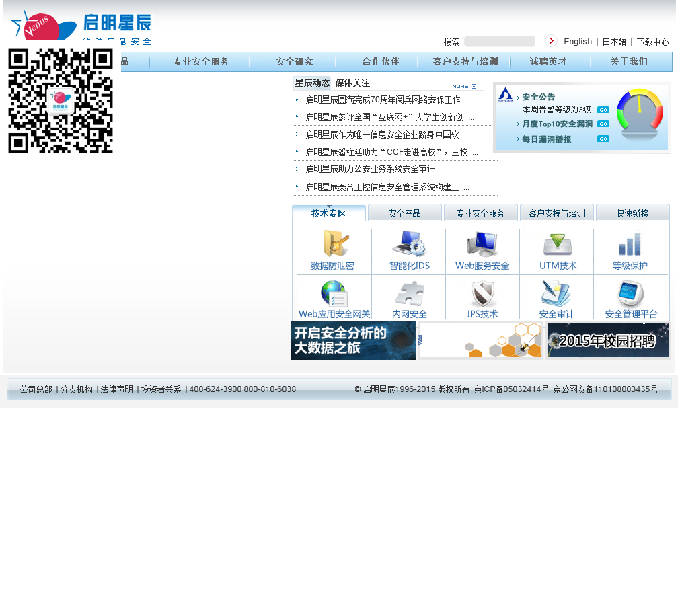Switch language to English

pyautogui.click(x=578, y=42)
